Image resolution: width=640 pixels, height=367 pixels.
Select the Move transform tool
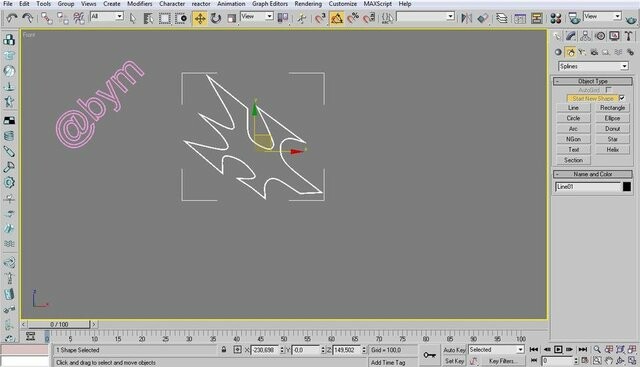pyautogui.click(x=200, y=18)
